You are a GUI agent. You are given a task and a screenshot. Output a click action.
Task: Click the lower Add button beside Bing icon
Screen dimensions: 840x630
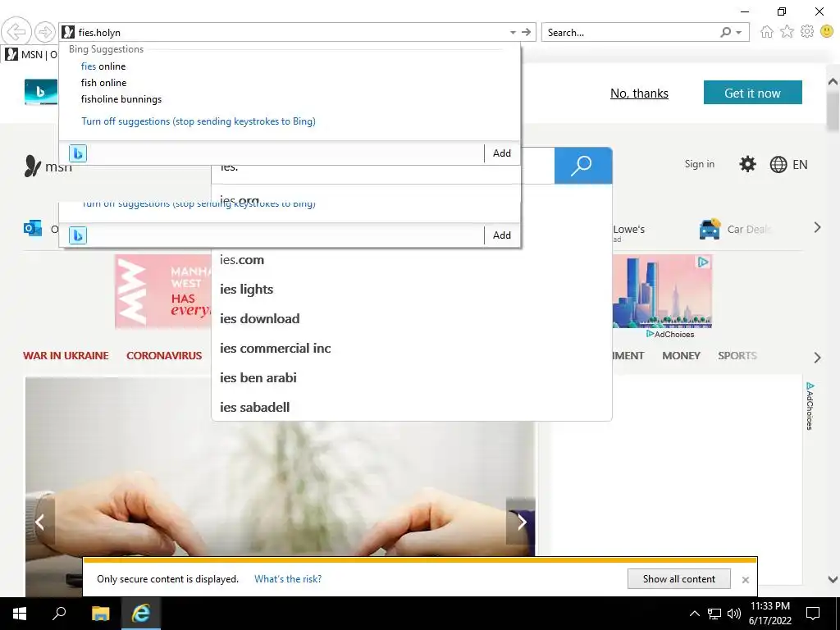tap(502, 235)
